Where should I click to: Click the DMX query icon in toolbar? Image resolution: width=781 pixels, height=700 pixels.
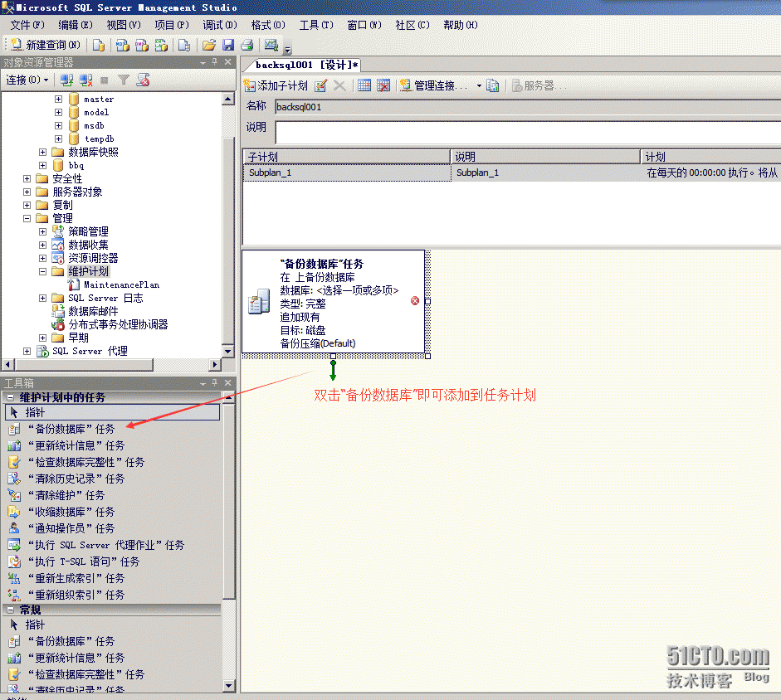[x=141, y=45]
